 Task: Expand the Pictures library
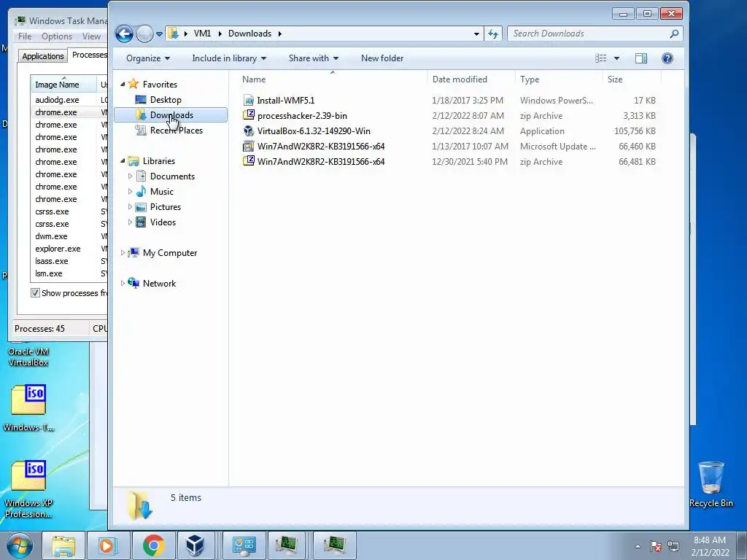130,206
